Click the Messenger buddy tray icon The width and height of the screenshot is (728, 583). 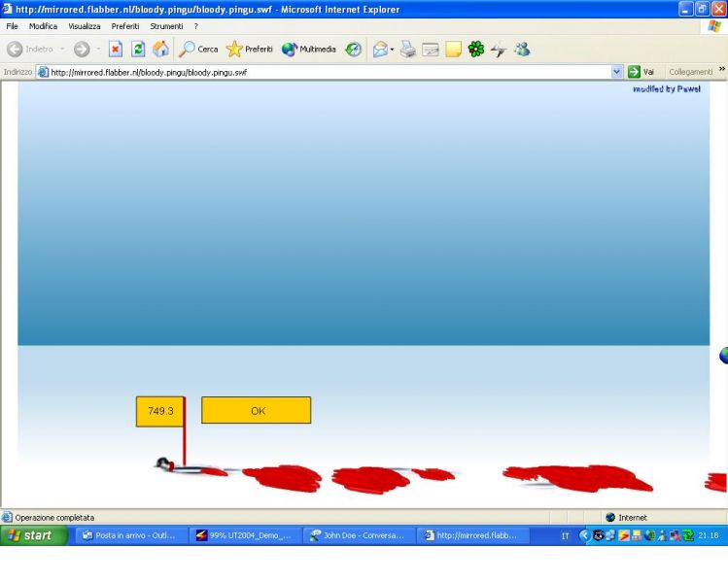point(663,535)
